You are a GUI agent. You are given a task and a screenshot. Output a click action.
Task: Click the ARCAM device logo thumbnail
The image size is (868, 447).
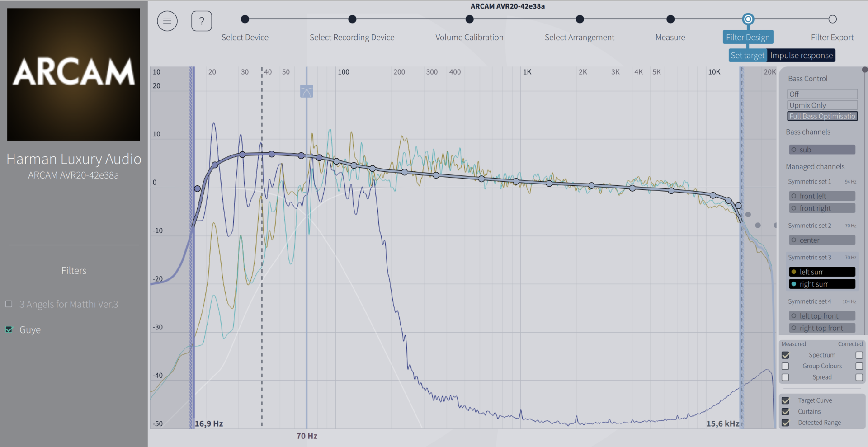click(x=74, y=75)
